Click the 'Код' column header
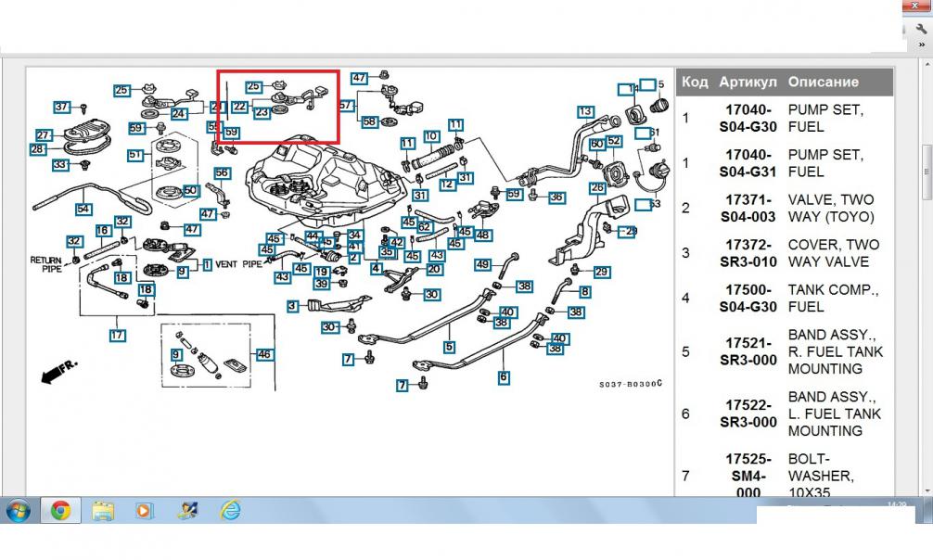Image resolution: width=933 pixels, height=560 pixels. click(695, 83)
